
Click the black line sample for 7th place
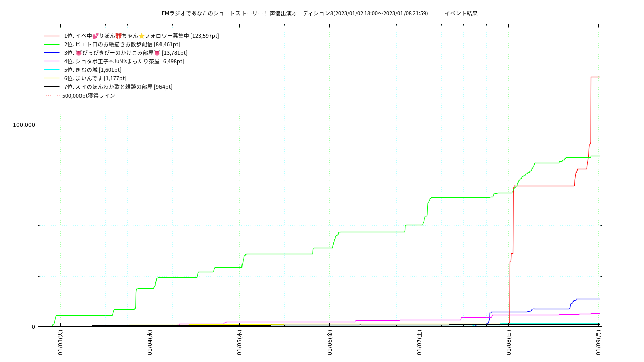coord(52,87)
